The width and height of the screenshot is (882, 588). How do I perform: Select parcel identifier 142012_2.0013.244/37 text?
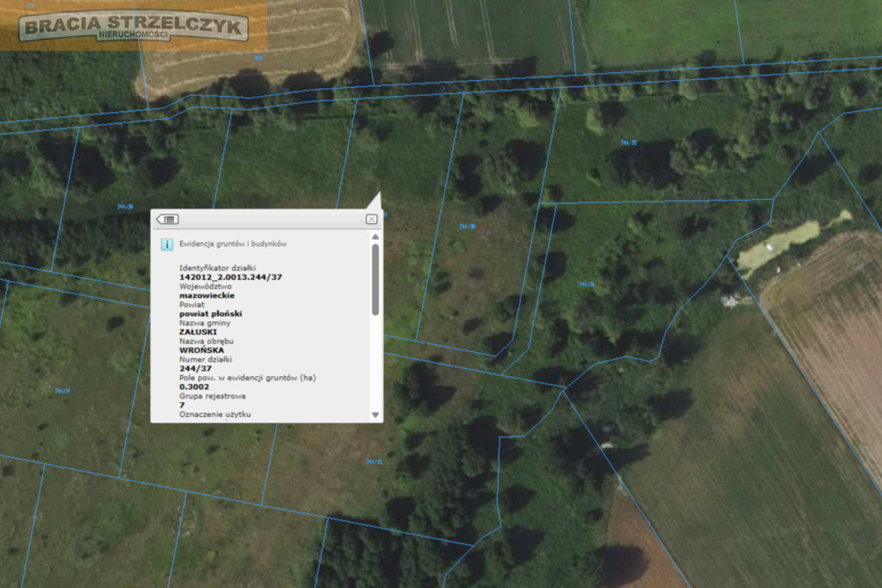click(231, 277)
